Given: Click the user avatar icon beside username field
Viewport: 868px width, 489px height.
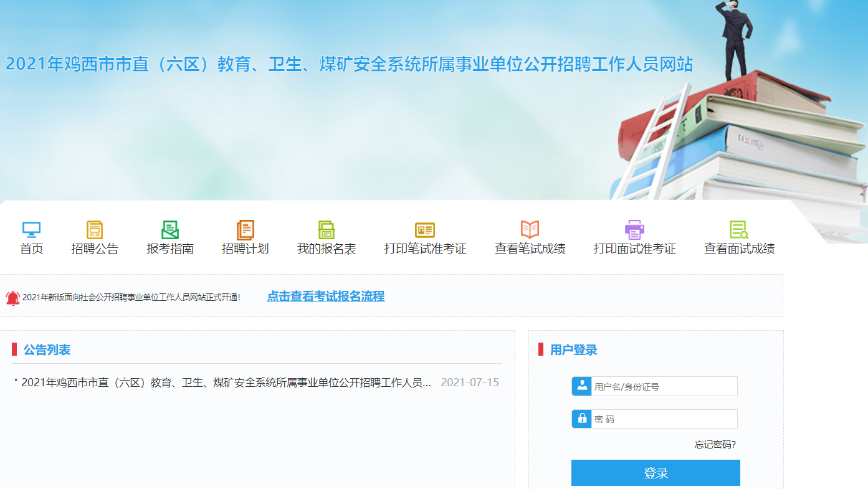Looking at the screenshot, I should [x=581, y=386].
